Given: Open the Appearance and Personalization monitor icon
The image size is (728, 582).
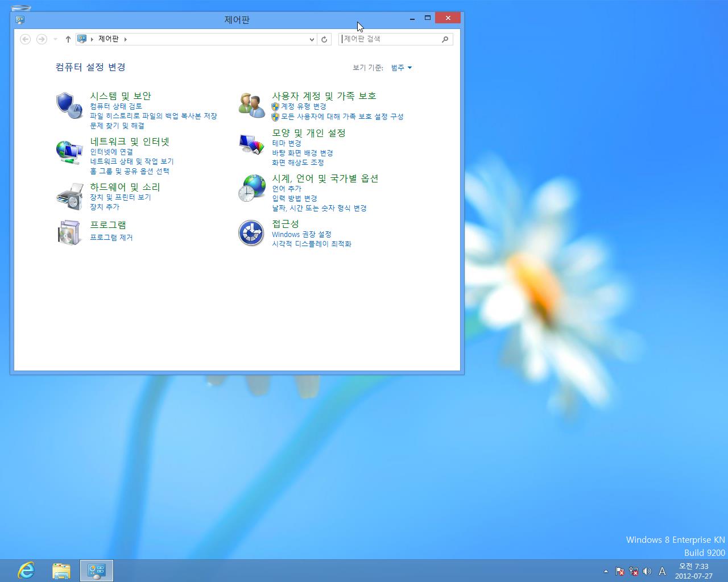Looking at the screenshot, I should [x=251, y=144].
